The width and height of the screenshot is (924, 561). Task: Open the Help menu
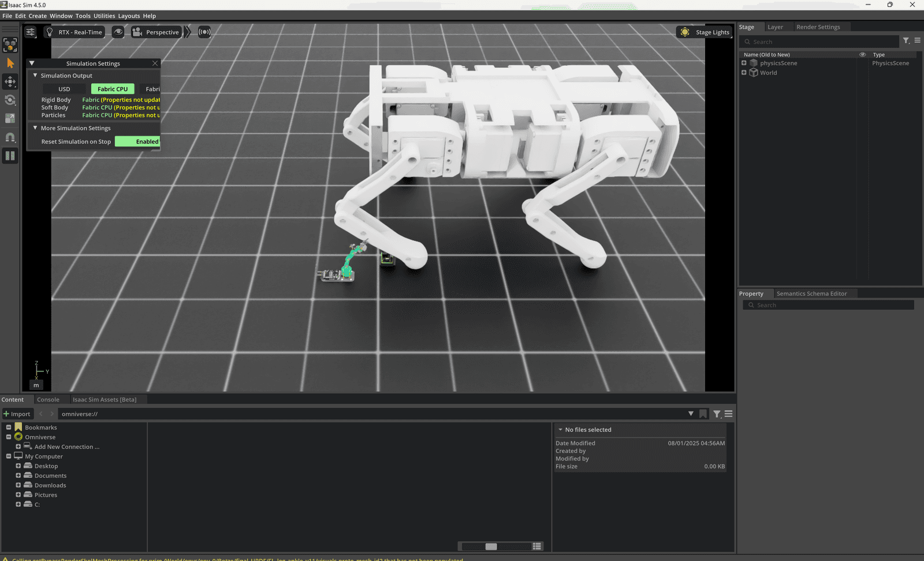pyautogui.click(x=150, y=16)
